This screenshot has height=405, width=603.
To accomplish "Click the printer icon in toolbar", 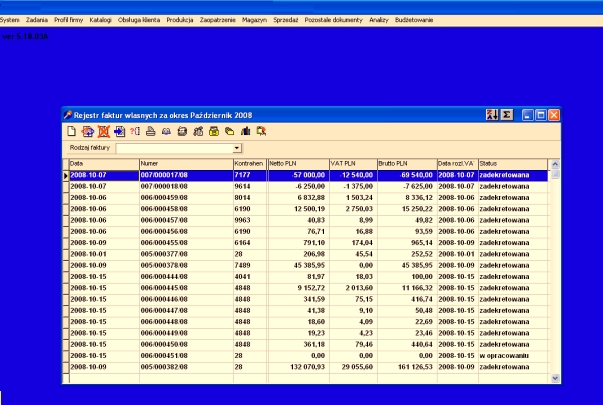I will (x=151, y=132).
